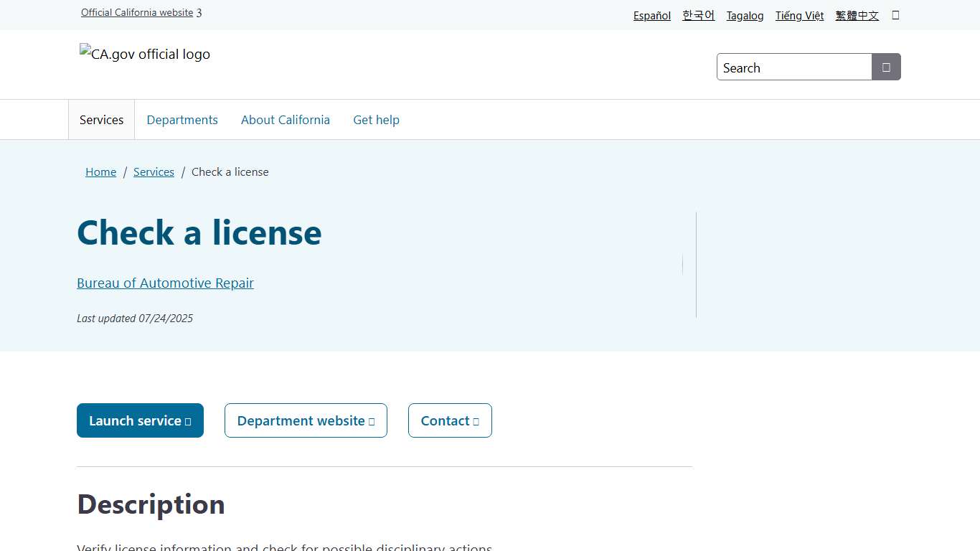Switch the page language to 한국어
The width and height of the screenshot is (980, 551).
[698, 15]
